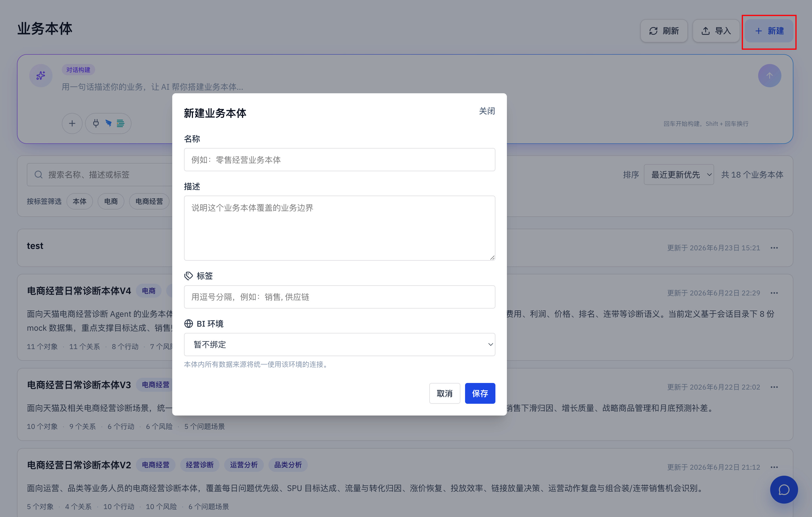Open 电商经营日常诊断本体V4 title
Screen dimensions: 812x517
click(79, 291)
